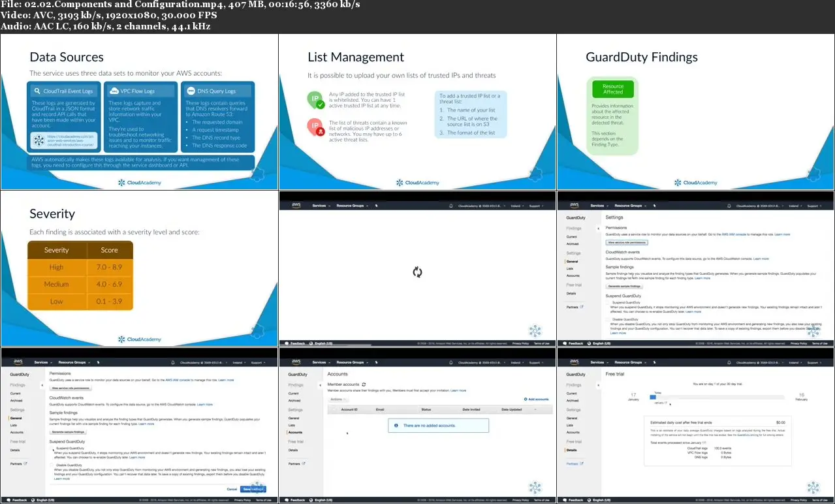This screenshot has width=835, height=504.
Task: Click the Add accounts link
Action: (537, 399)
